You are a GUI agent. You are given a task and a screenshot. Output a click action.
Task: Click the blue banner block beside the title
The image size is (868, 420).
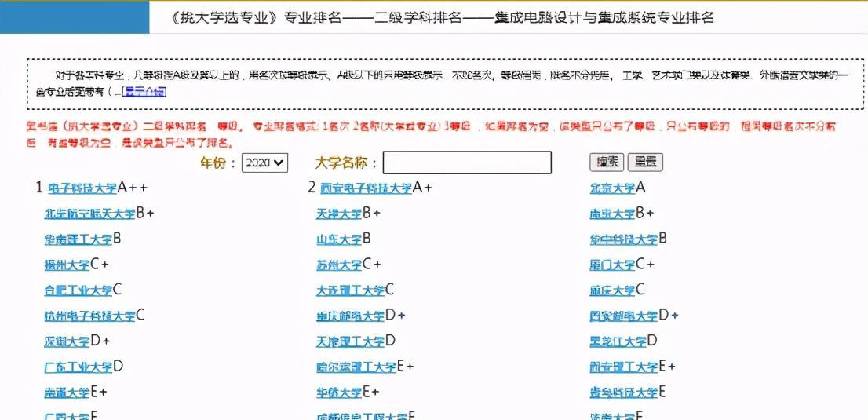75,17
